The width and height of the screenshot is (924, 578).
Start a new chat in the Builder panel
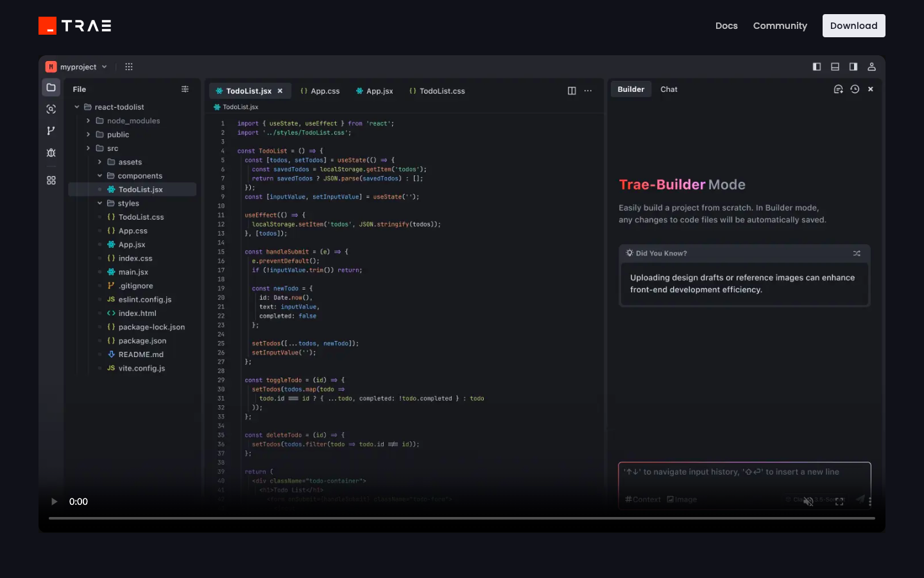pos(838,89)
